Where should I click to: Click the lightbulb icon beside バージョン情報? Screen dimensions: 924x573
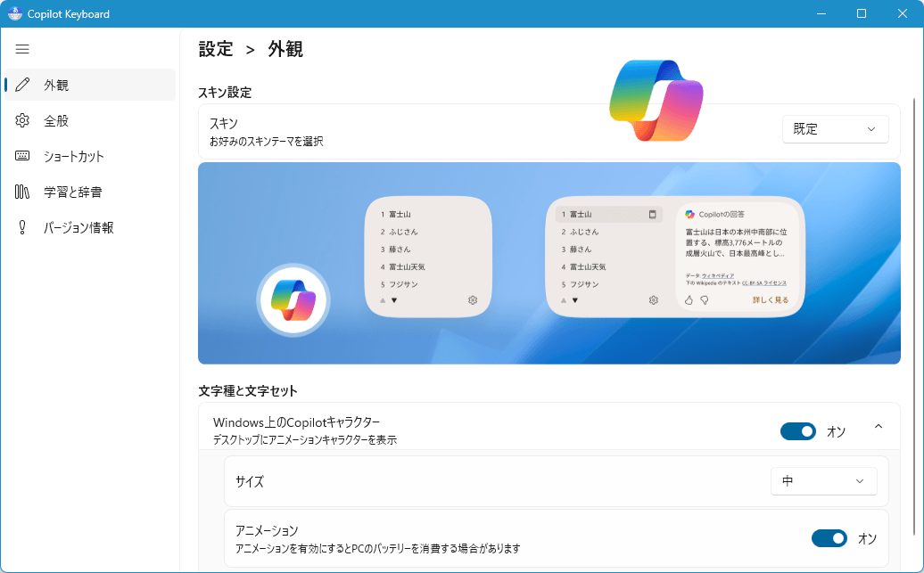pos(23,227)
